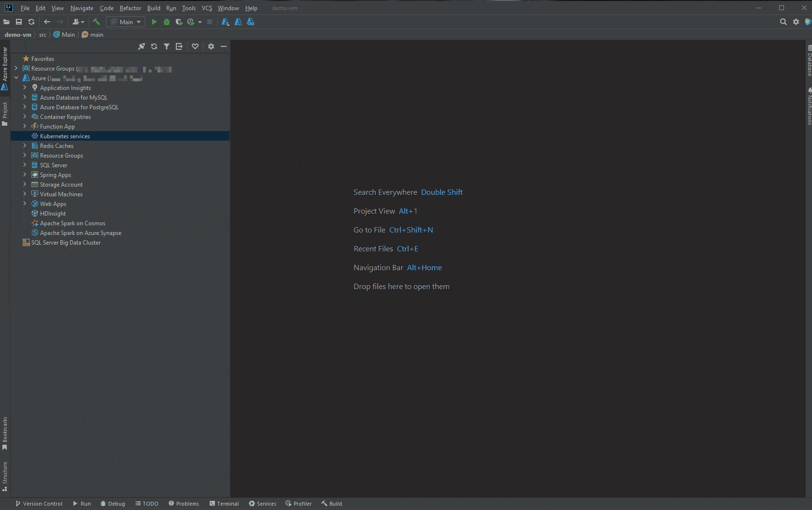This screenshot has width=812, height=510.
Task: Open Azure Explorer panel options gear
Action: tap(211, 46)
